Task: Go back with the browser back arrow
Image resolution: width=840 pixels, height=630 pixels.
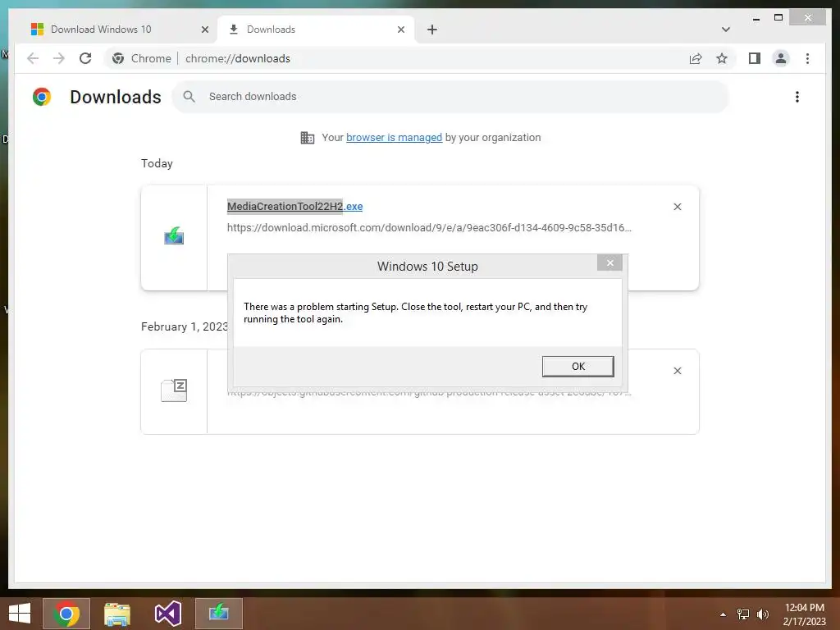Action: 33,58
